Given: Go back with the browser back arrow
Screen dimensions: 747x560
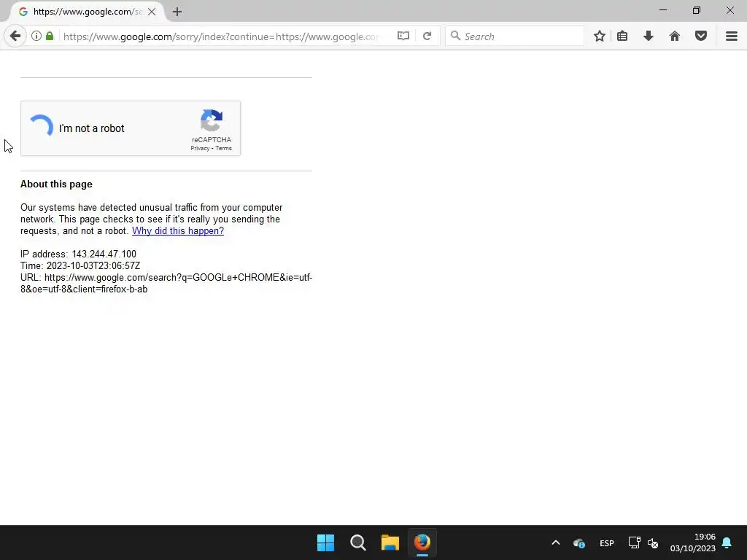Looking at the screenshot, I should (x=15, y=36).
